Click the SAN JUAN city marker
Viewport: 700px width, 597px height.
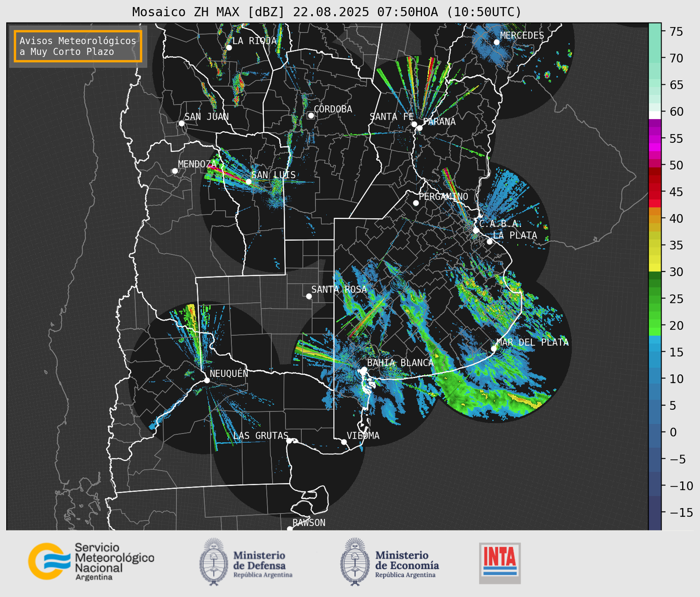click(x=181, y=123)
